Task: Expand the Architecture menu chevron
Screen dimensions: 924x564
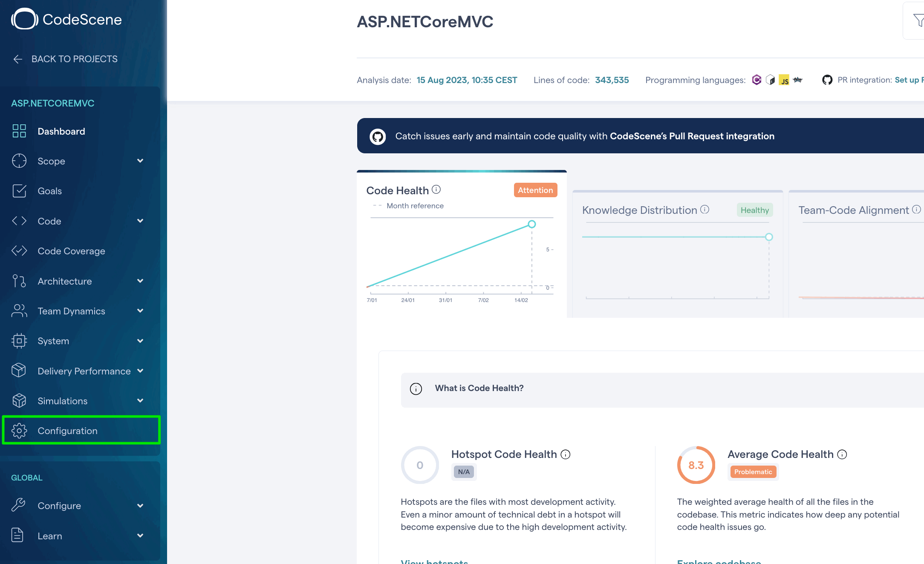Action: (140, 281)
